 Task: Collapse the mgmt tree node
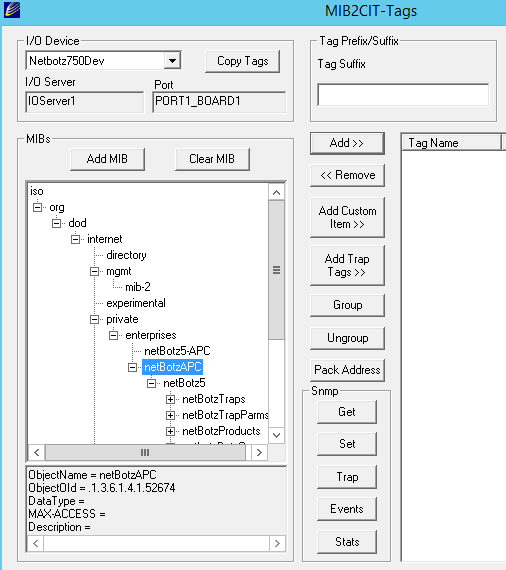point(94,272)
